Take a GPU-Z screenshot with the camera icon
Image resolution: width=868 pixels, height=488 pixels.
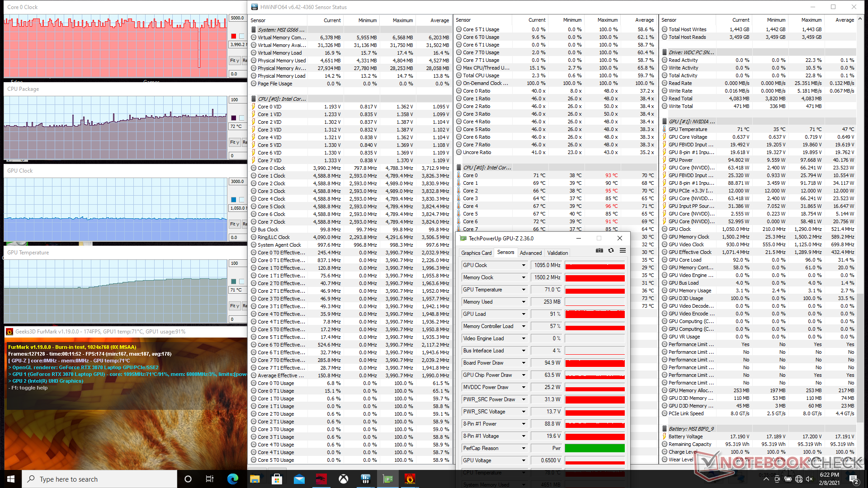pos(599,251)
